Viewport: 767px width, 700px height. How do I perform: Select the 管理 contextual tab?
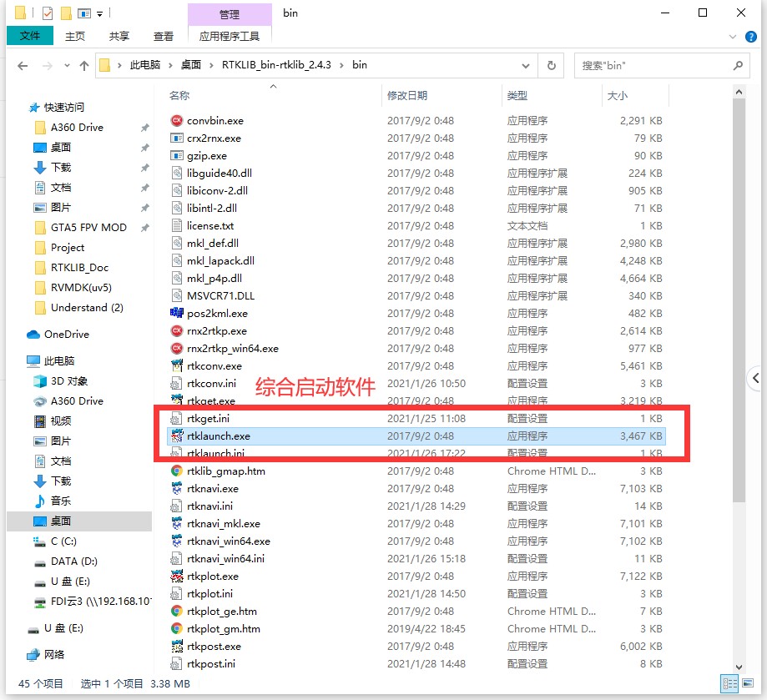point(230,14)
